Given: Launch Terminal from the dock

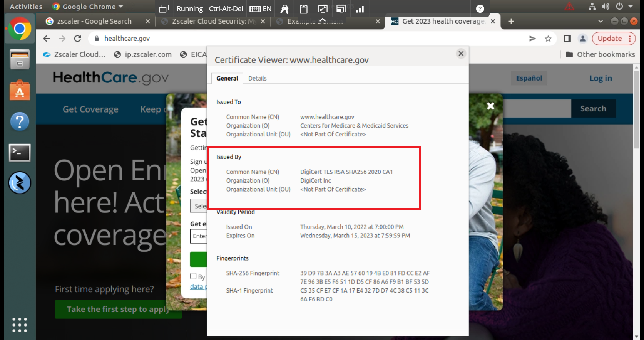Looking at the screenshot, I should tap(20, 153).
